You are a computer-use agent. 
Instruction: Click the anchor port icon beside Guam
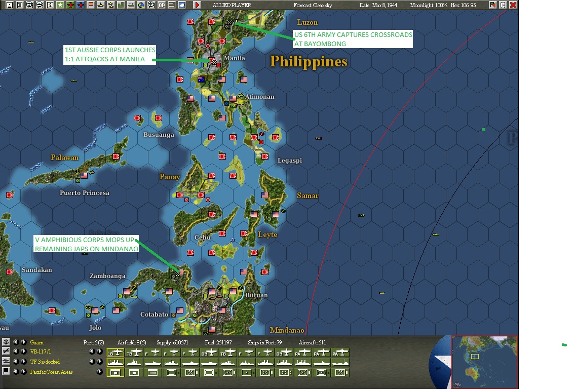6,342
